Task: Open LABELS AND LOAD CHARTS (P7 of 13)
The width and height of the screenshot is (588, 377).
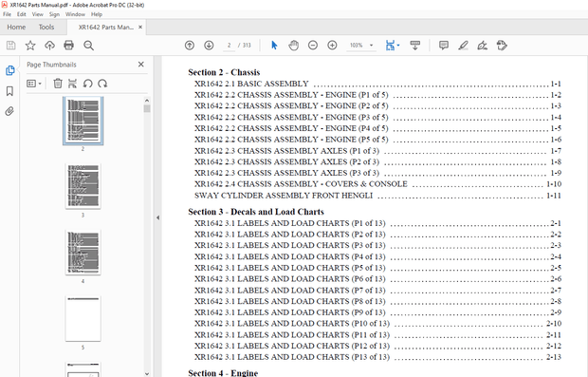Action: click(377, 290)
